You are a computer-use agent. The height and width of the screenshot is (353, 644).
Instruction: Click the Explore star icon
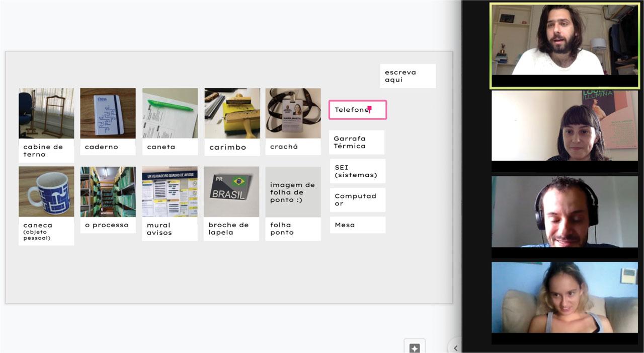click(x=415, y=347)
